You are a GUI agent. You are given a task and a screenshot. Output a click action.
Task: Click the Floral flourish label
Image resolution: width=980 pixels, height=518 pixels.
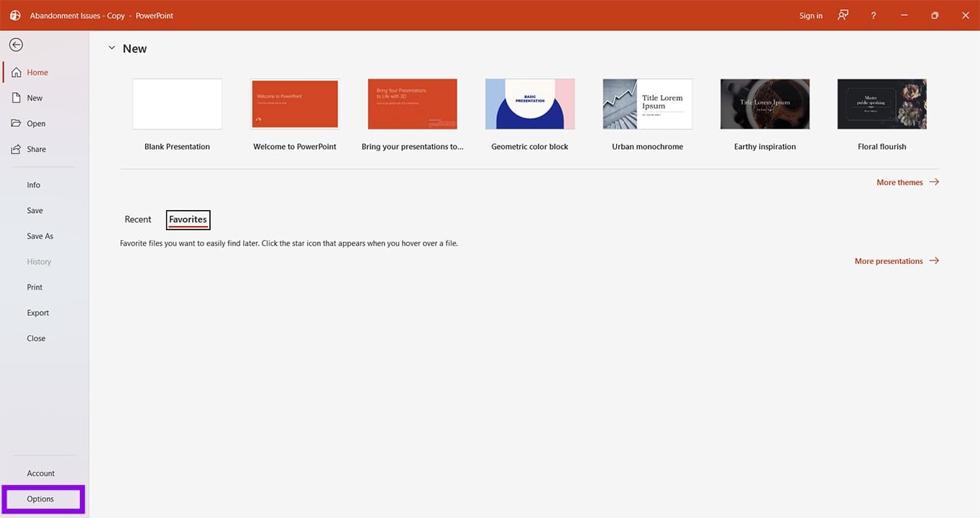tap(882, 147)
